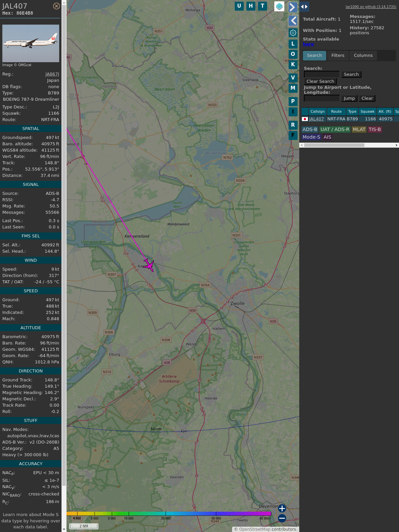
Task: Click the FMS SEL section header
Action: pyautogui.click(x=31, y=236)
